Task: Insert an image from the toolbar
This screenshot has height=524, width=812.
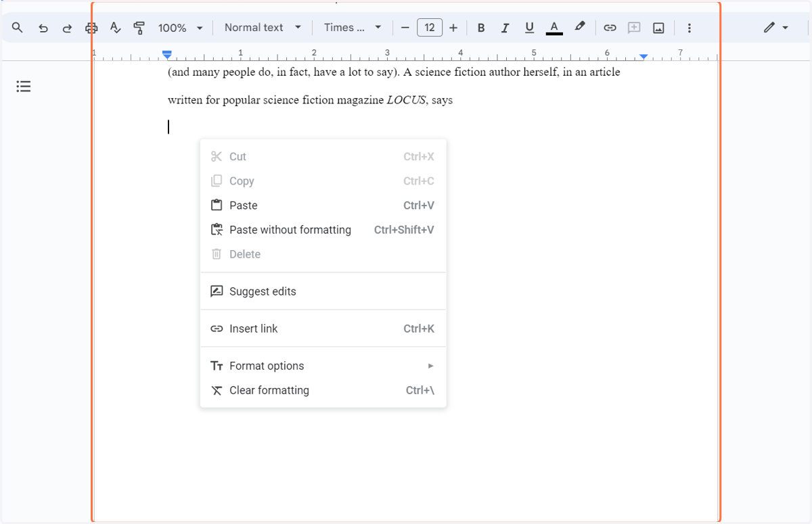Action: (658, 28)
